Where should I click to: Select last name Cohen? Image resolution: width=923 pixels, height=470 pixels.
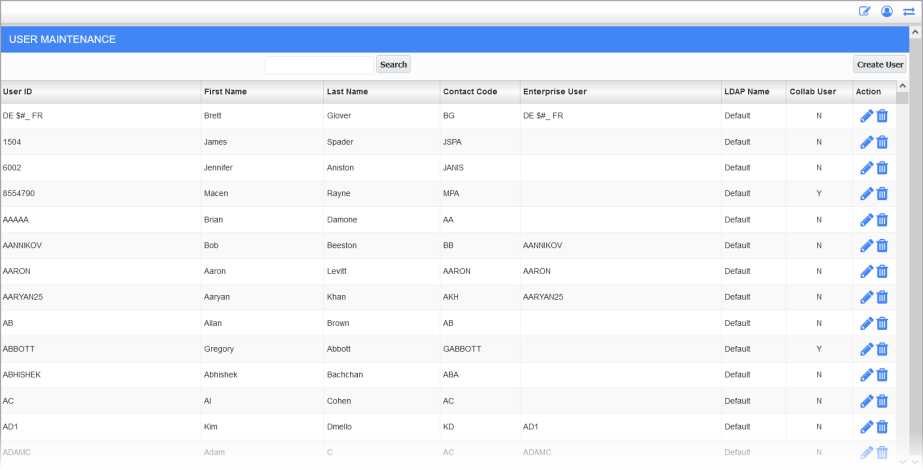point(339,401)
